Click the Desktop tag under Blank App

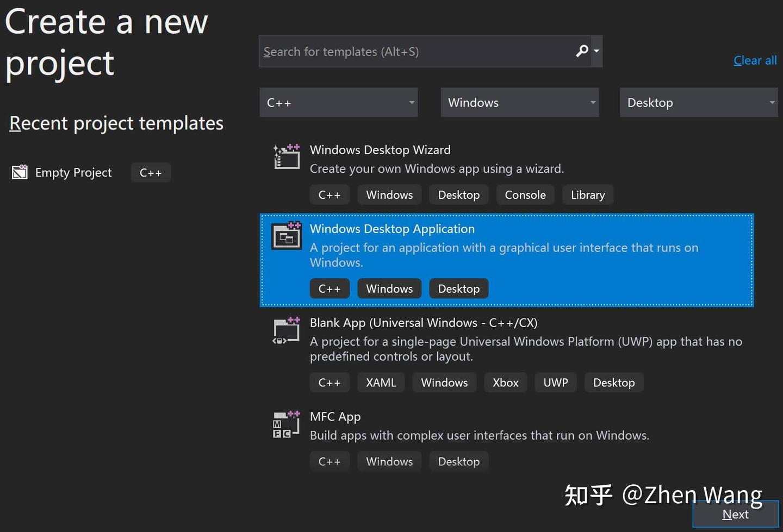pos(614,383)
